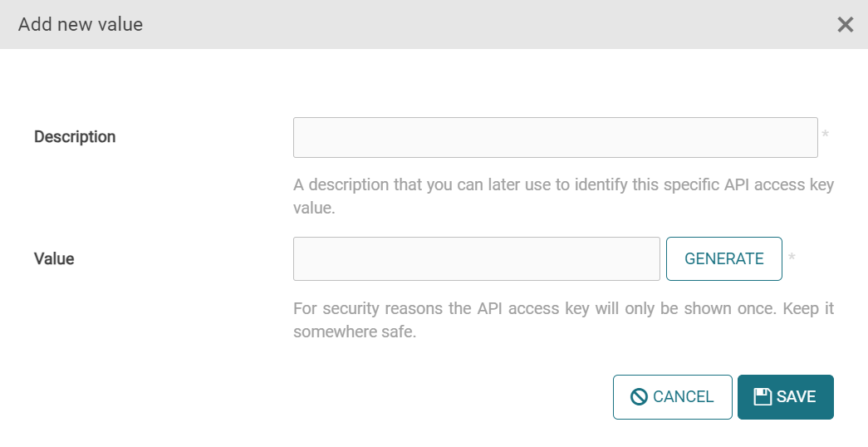Click the circle-slash icon on Cancel
This screenshot has height=447, width=868.
[639, 397]
